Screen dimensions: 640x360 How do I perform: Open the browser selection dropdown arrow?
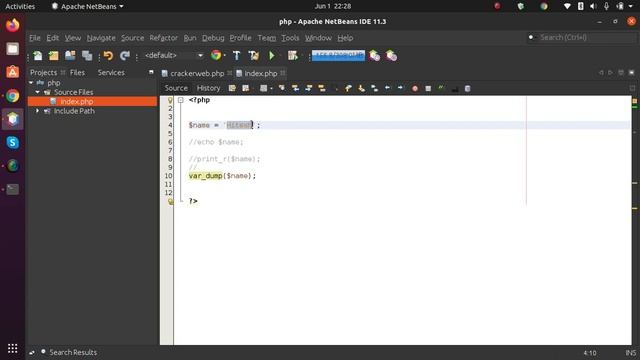click(224, 56)
